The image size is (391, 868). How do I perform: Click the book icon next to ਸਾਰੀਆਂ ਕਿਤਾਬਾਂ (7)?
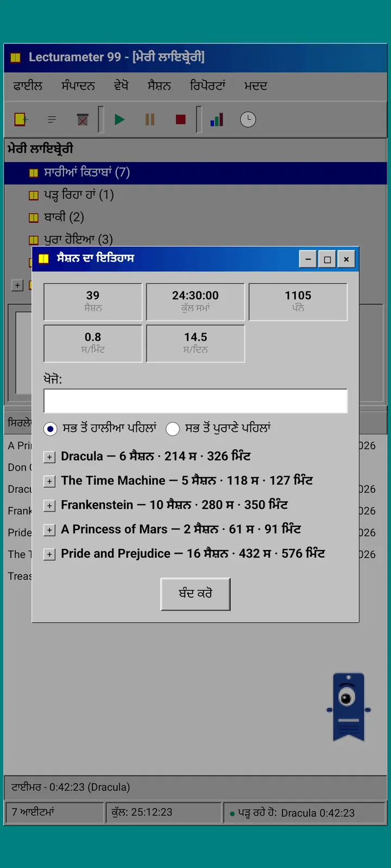coord(34,173)
